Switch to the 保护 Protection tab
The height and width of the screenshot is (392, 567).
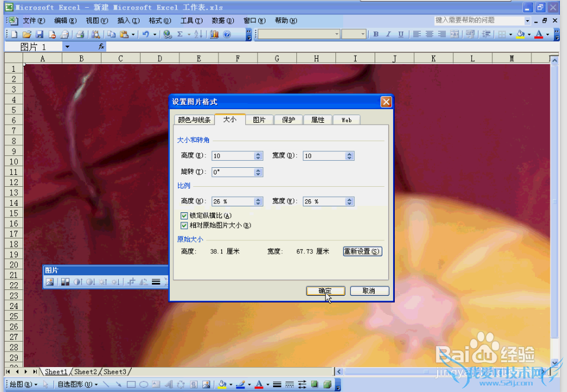288,120
